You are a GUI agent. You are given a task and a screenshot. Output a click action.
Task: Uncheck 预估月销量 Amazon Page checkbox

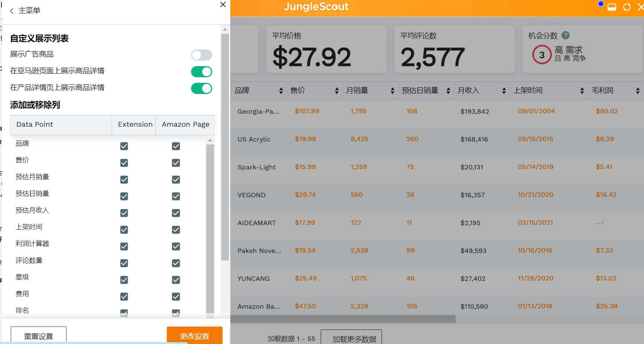pyautogui.click(x=176, y=180)
